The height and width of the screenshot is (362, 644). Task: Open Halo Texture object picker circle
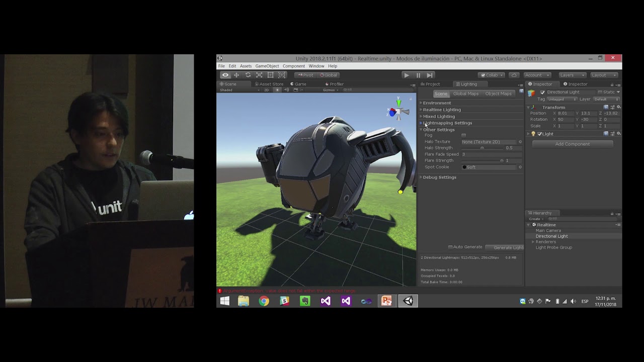pyautogui.click(x=520, y=142)
